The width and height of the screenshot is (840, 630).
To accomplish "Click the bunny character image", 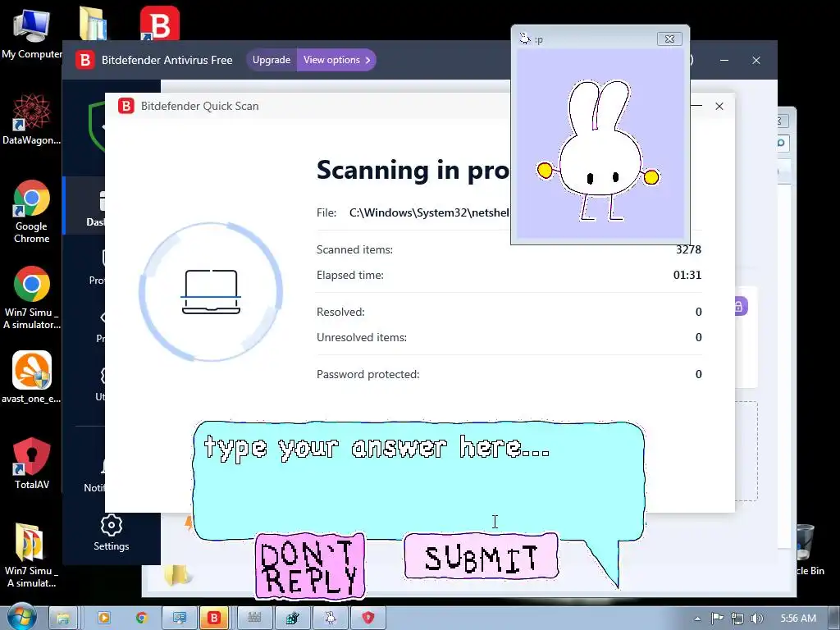I will point(599,151).
